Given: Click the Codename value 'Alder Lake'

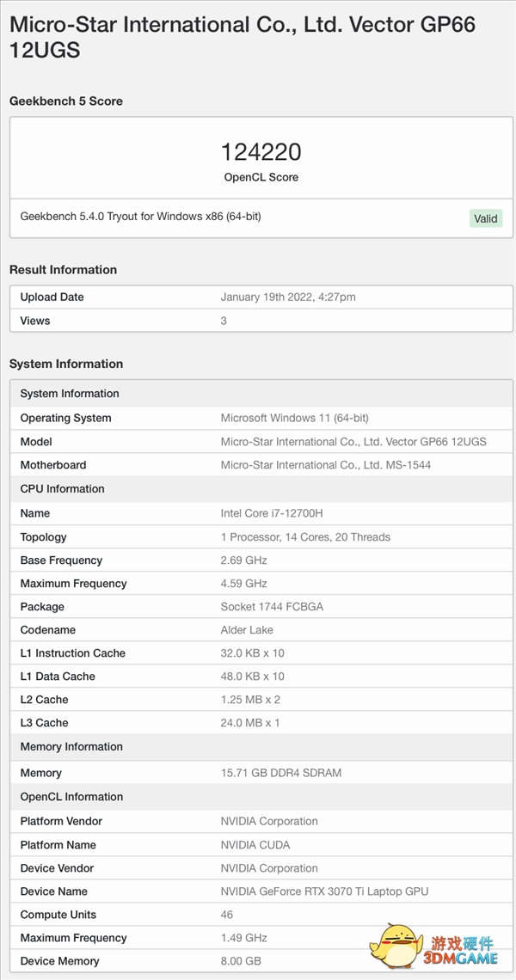Looking at the screenshot, I should (247, 630).
